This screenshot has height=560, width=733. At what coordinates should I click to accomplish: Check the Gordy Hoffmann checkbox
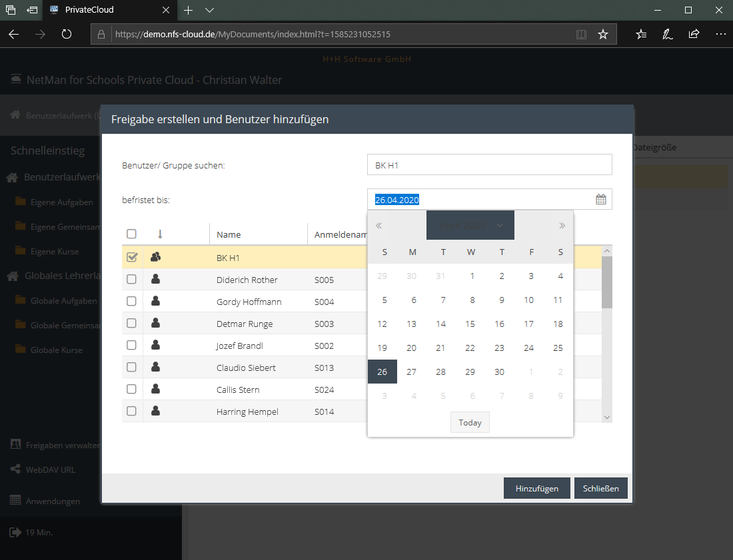tap(132, 302)
